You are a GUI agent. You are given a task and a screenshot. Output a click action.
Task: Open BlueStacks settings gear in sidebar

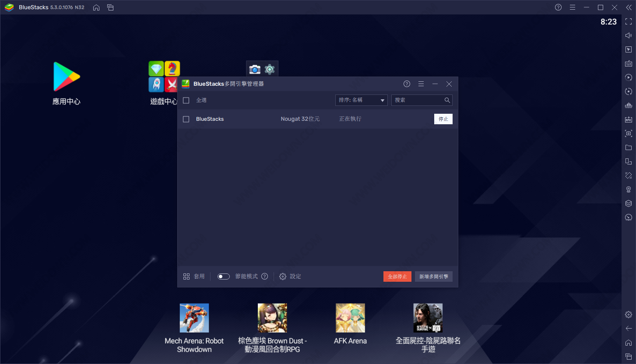629,315
